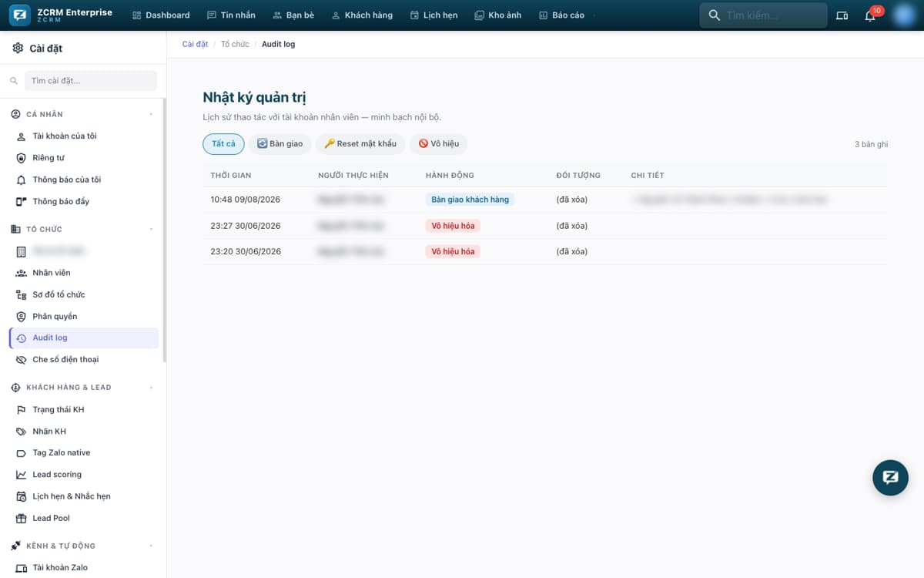Click the Bàn giao khách hàng action badge
Image resolution: width=924 pixels, height=578 pixels.
click(x=470, y=200)
